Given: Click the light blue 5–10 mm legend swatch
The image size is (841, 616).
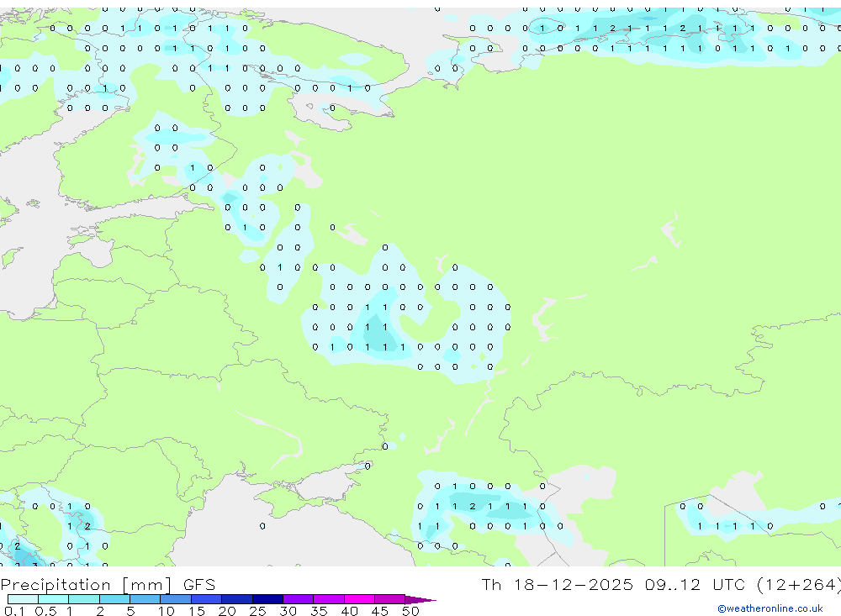Looking at the screenshot, I should (145, 599).
